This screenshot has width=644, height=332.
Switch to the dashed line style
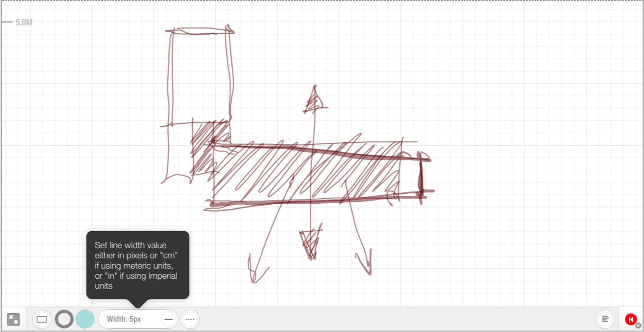(190, 319)
